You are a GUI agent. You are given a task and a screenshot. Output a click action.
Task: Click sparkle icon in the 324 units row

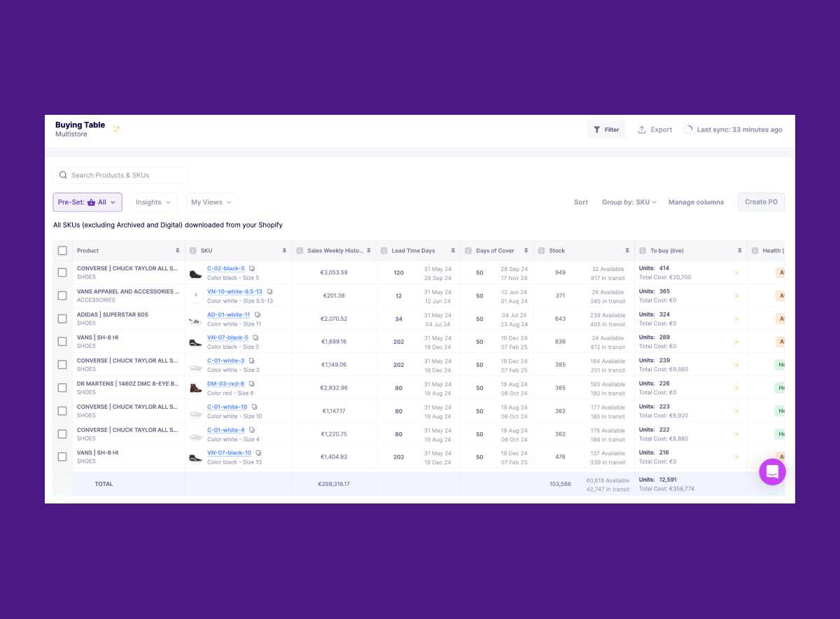(736, 319)
